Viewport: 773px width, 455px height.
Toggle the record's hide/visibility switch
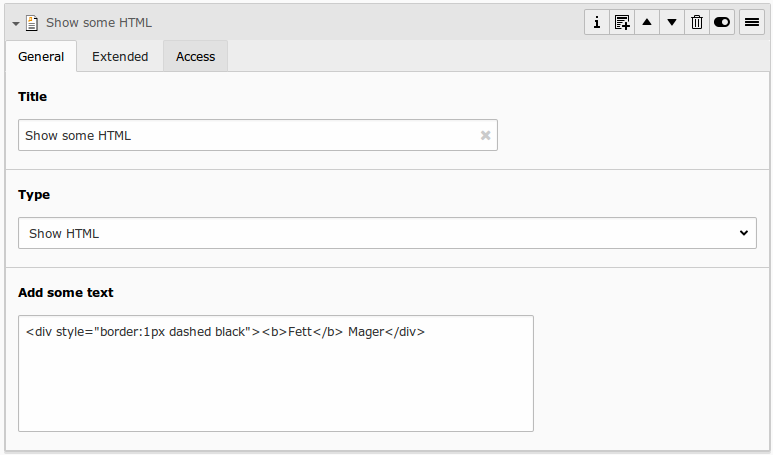pos(722,22)
